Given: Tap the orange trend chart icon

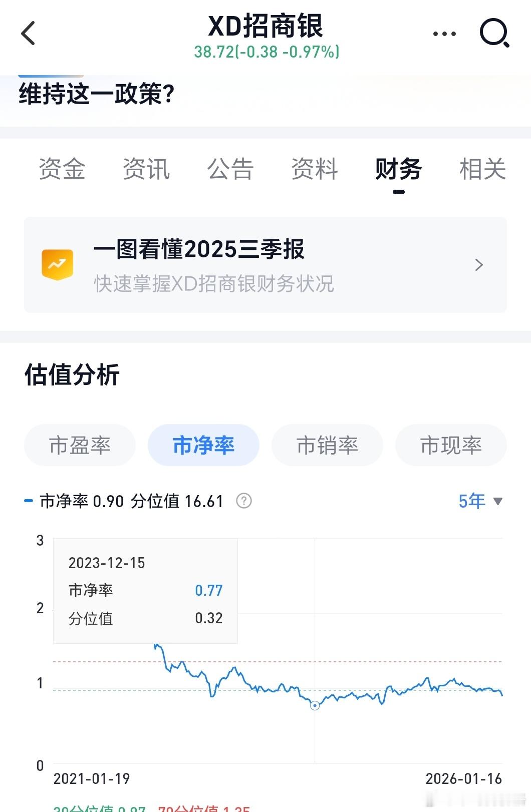Looking at the screenshot, I should [57, 264].
